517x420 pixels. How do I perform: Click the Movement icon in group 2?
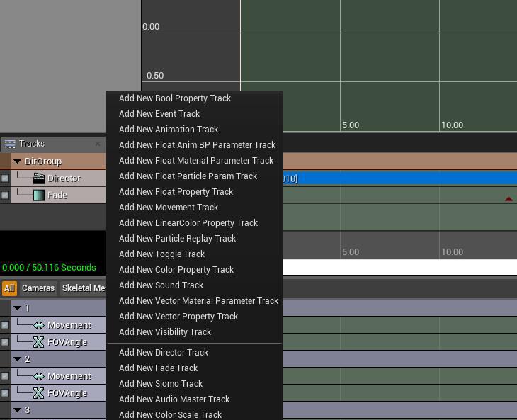[38, 376]
